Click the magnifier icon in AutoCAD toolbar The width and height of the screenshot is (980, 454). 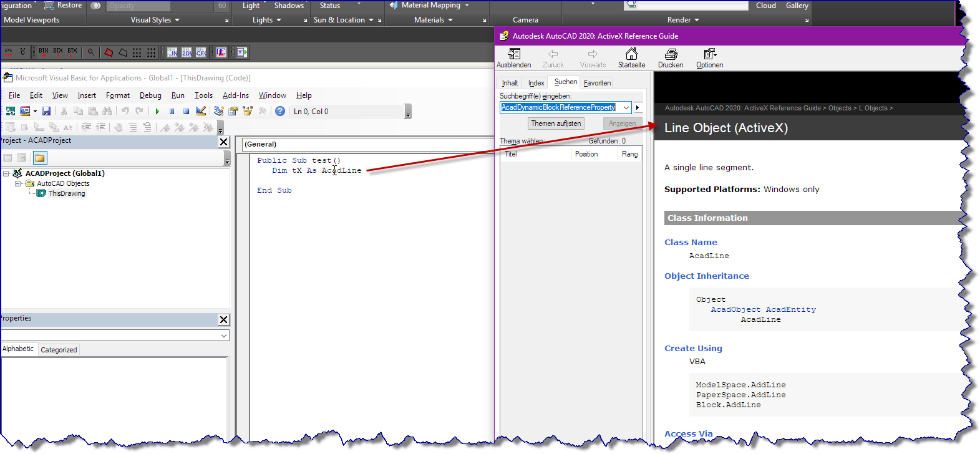(x=91, y=52)
